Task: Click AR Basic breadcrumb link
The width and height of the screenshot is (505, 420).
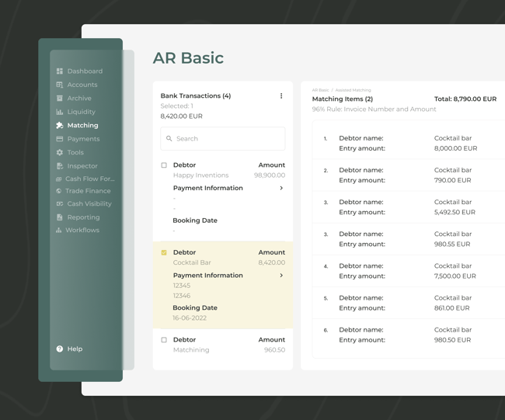Action: coord(320,90)
